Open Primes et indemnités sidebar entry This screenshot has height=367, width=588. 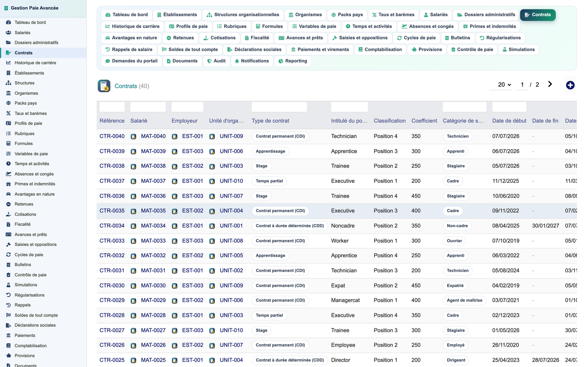[x=43, y=184]
